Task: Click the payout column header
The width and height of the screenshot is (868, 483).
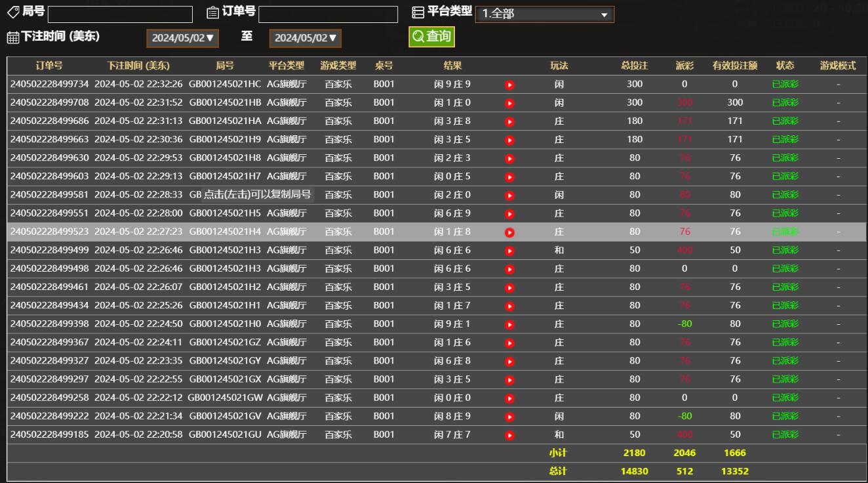Action: coord(684,66)
